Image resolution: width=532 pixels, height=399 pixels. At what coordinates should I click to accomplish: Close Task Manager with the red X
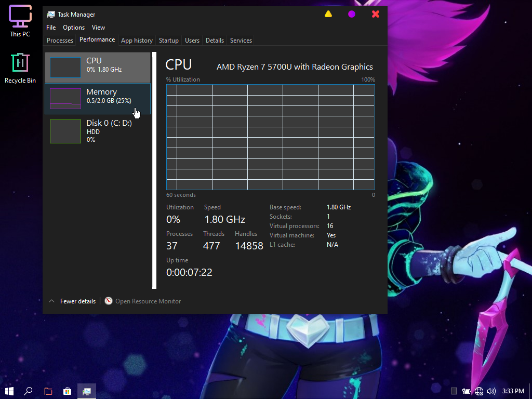pos(375,14)
